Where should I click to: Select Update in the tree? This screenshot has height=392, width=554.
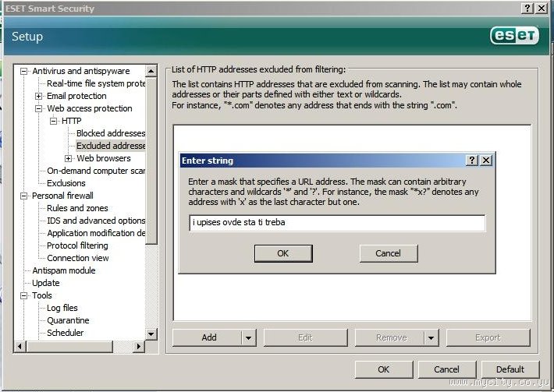[x=45, y=283]
